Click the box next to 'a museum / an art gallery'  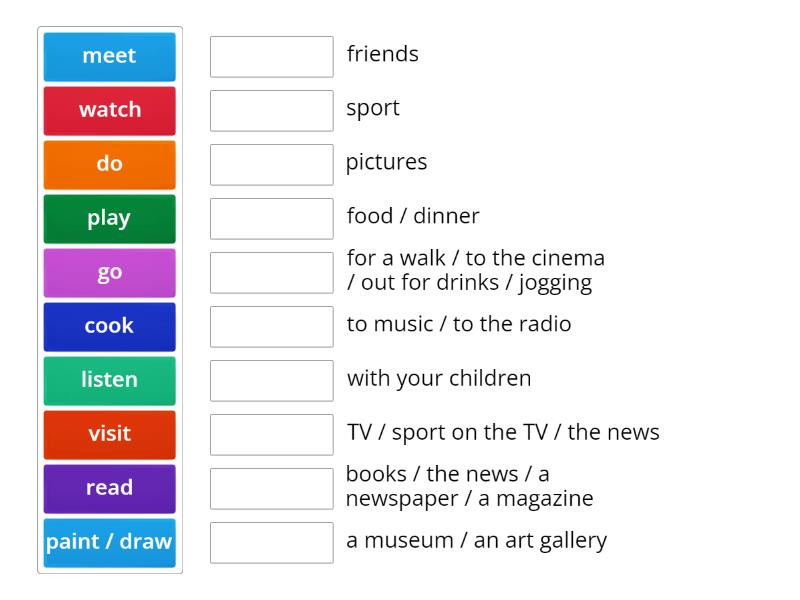pyautogui.click(x=271, y=543)
